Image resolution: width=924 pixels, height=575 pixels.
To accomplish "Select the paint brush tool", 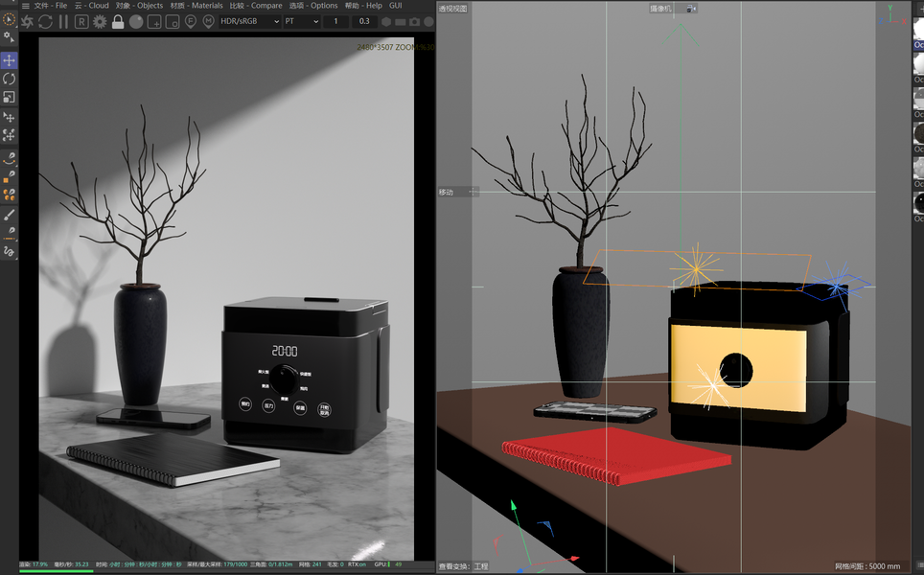I will point(9,215).
